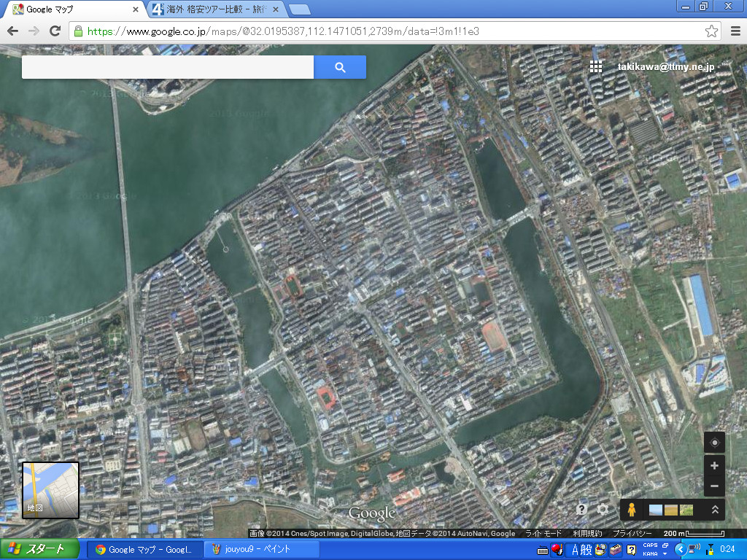This screenshot has width=747, height=560.
Task: Open the first sky-blue photo thumbnail
Action: pos(655,510)
